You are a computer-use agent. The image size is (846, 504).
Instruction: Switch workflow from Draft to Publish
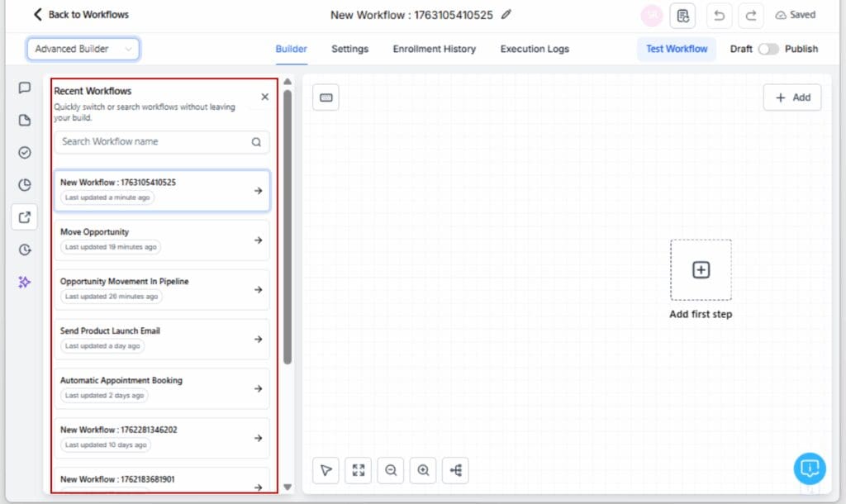(769, 49)
